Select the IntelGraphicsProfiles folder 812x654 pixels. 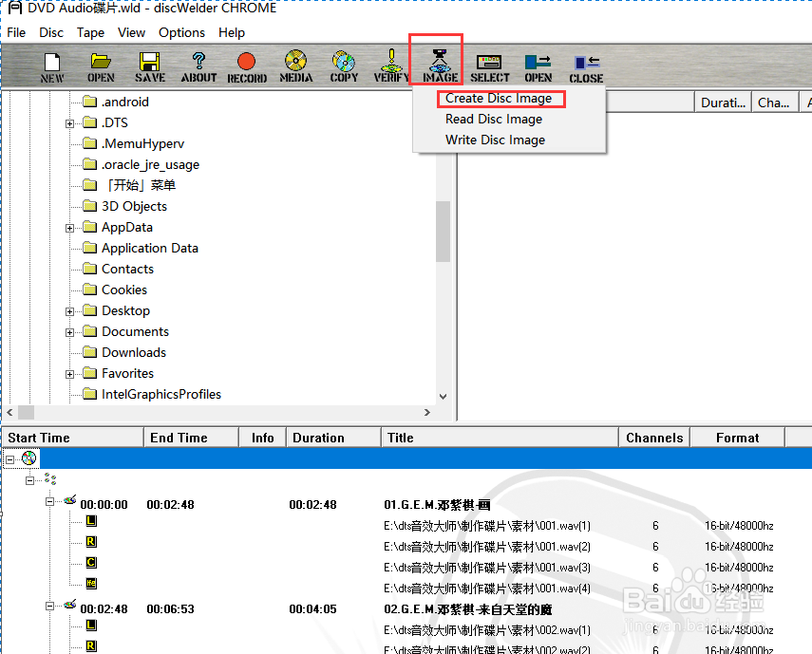coord(152,394)
